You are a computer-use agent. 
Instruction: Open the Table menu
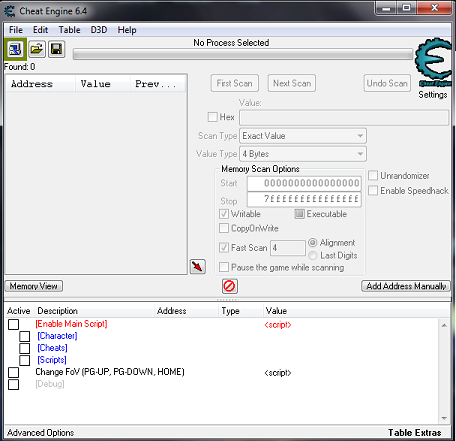tap(69, 30)
